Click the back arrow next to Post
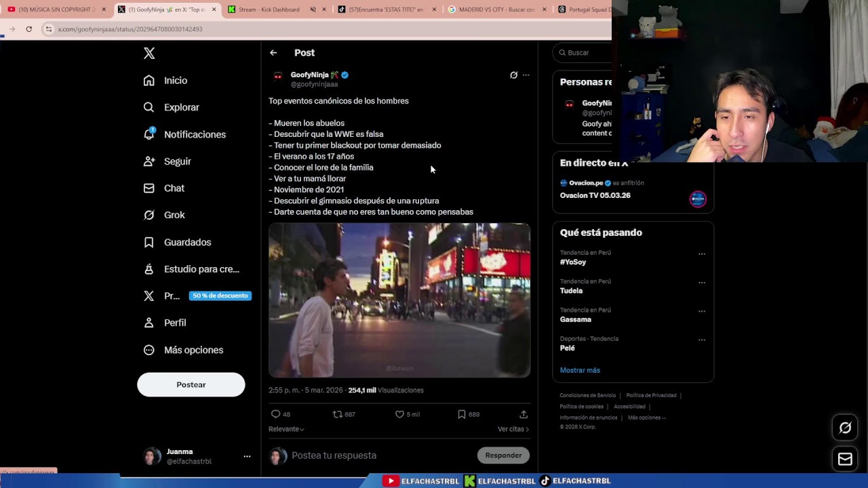Screen dimensions: 868x488 coord(273,53)
